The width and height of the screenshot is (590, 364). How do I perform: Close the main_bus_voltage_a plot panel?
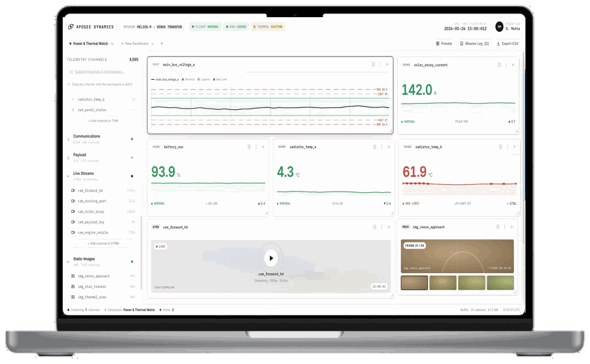pyautogui.click(x=387, y=64)
